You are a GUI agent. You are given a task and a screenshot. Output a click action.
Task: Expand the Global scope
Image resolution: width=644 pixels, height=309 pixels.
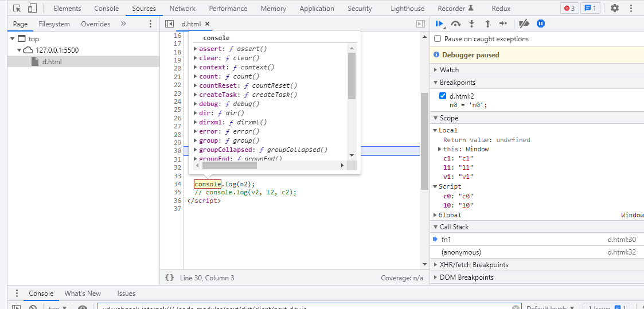435,215
